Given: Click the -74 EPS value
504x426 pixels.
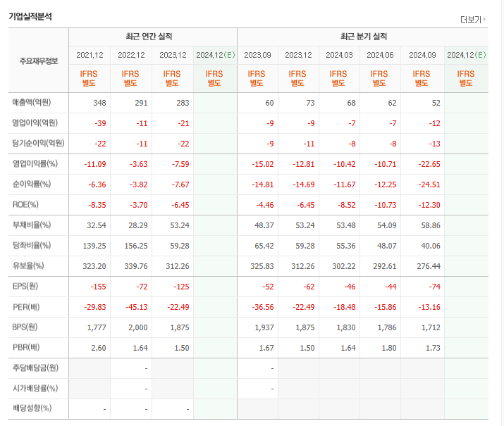Looking at the screenshot, I should [435, 287].
